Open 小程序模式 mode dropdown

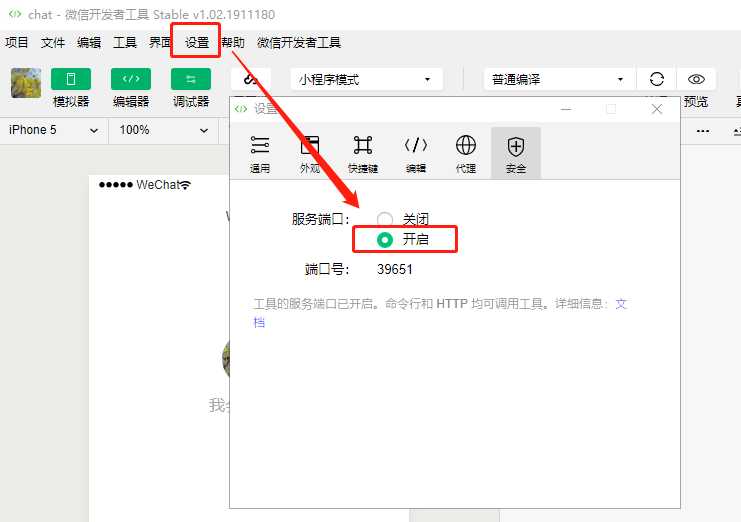[x=367, y=79]
